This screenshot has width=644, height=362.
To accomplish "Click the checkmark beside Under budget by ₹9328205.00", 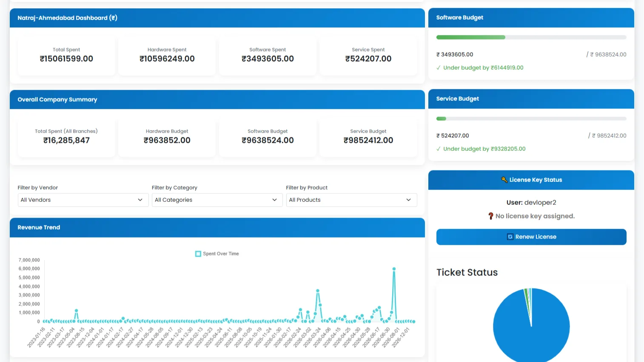I will click(439, 149).
